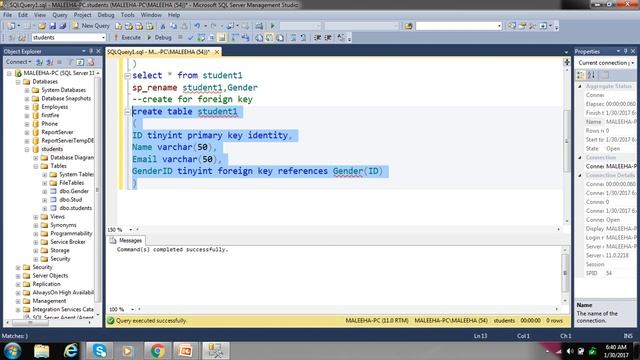Screen dimensions: 640x360
Task: Select the Server Objects folder
Action: [50, 276]
